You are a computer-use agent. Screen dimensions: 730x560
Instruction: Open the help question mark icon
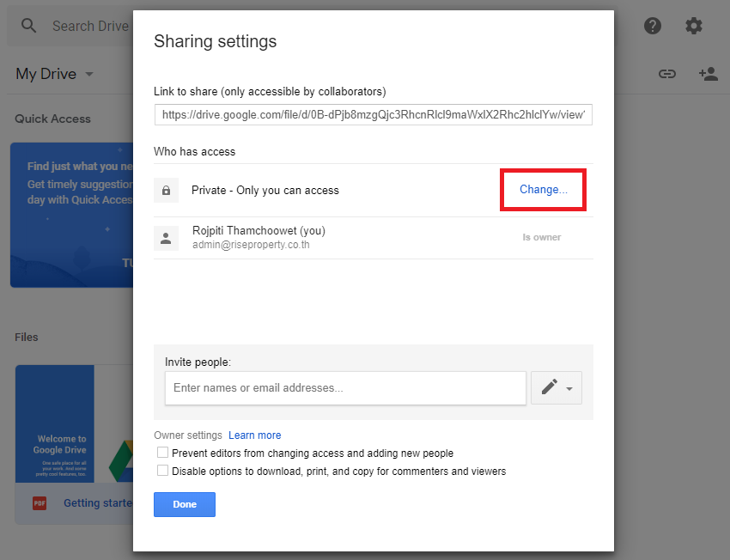[x=653, y=26]
